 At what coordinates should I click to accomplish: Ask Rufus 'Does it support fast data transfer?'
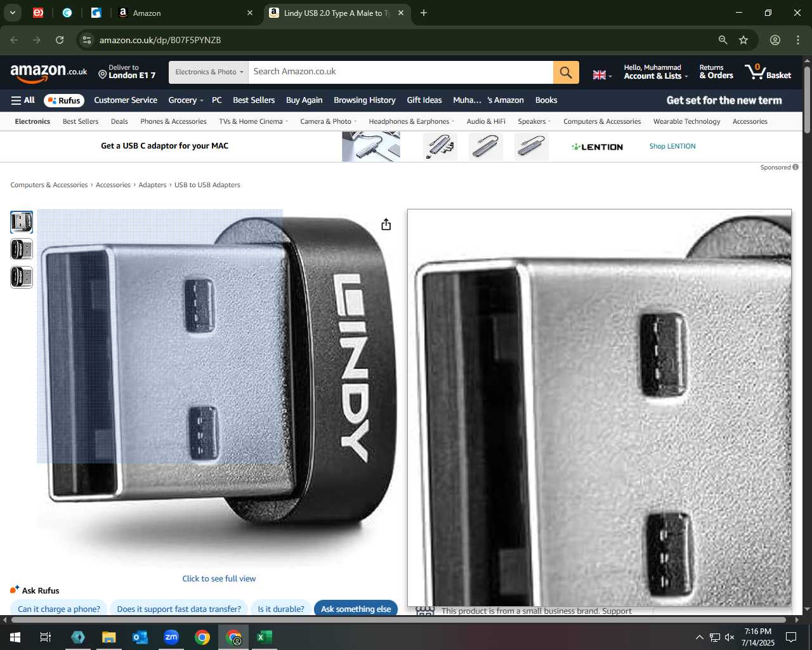click(179, 609)
